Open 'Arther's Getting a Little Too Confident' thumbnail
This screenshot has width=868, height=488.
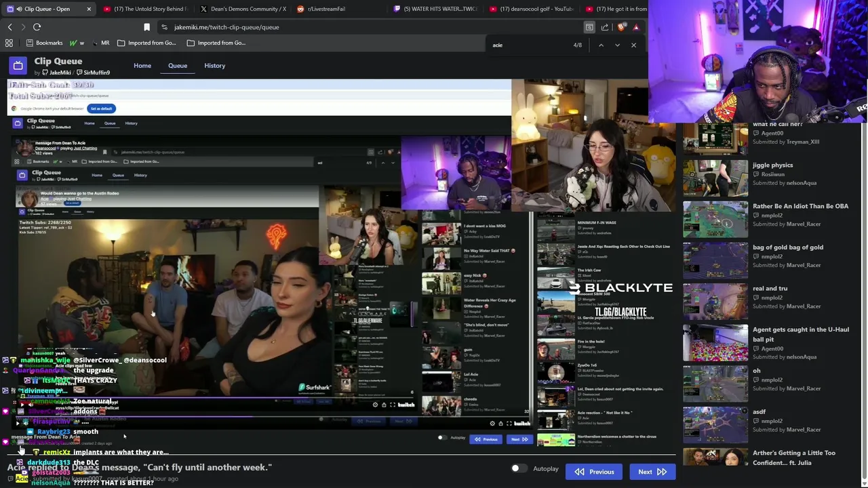(715, 457)
